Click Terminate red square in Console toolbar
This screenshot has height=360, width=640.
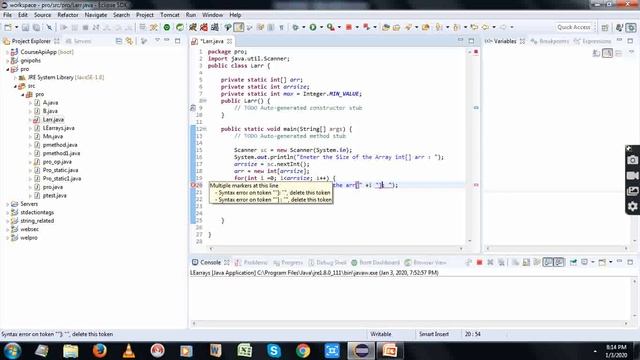[x=480, y=262]
